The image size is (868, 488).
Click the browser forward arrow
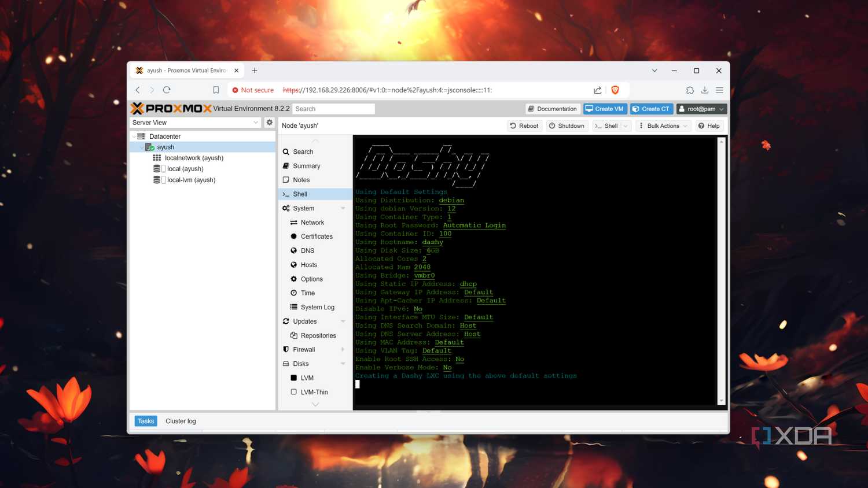[152, 90]
